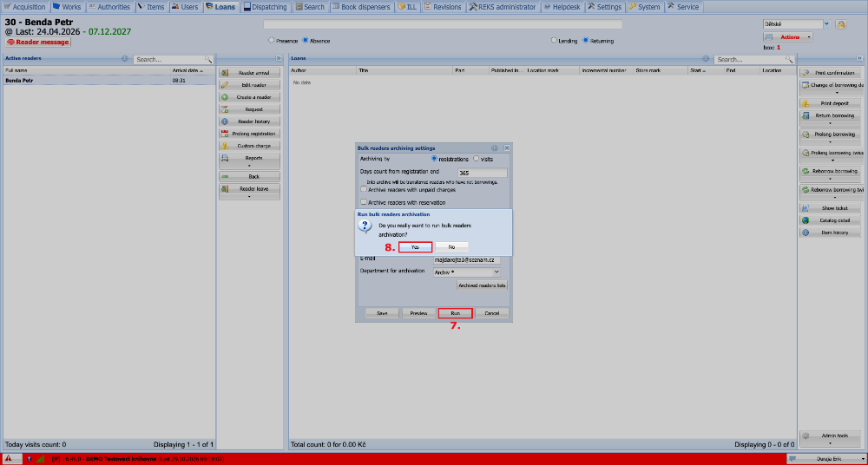Viewport: 868px width, 465px height.
Task: Sort by Arrival date column header
Action: pyautogui.click(x=194, y=71)
